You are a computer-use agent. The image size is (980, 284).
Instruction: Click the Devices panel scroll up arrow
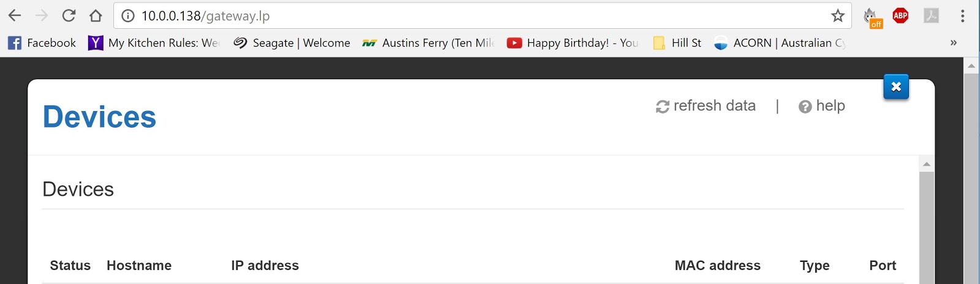click(926, 164)
